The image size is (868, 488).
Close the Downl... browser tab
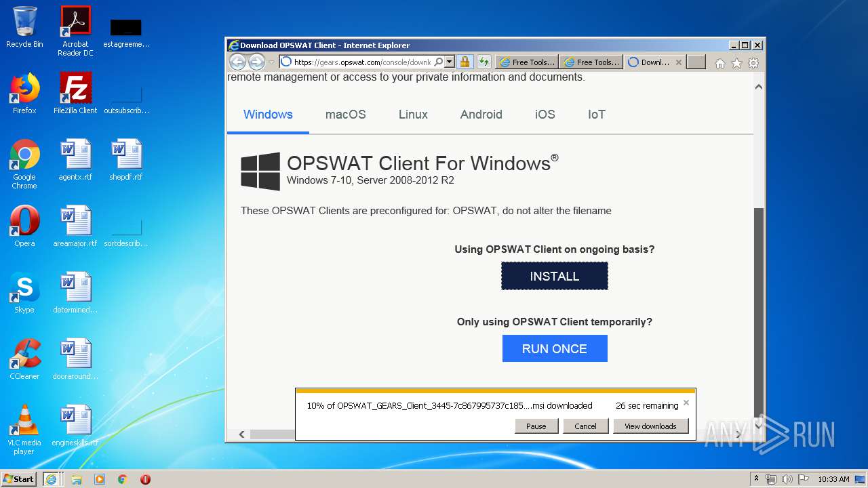(679, 62)
